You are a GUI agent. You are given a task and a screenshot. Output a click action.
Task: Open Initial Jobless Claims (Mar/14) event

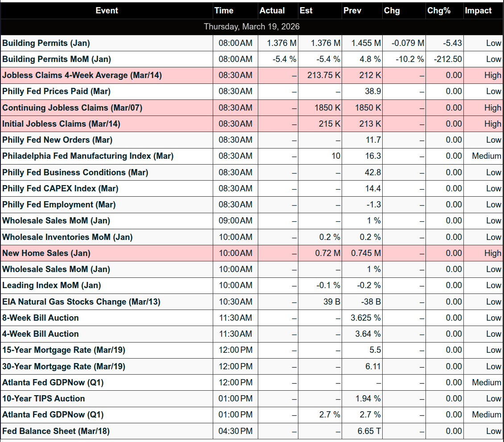[x=61, y=124]
